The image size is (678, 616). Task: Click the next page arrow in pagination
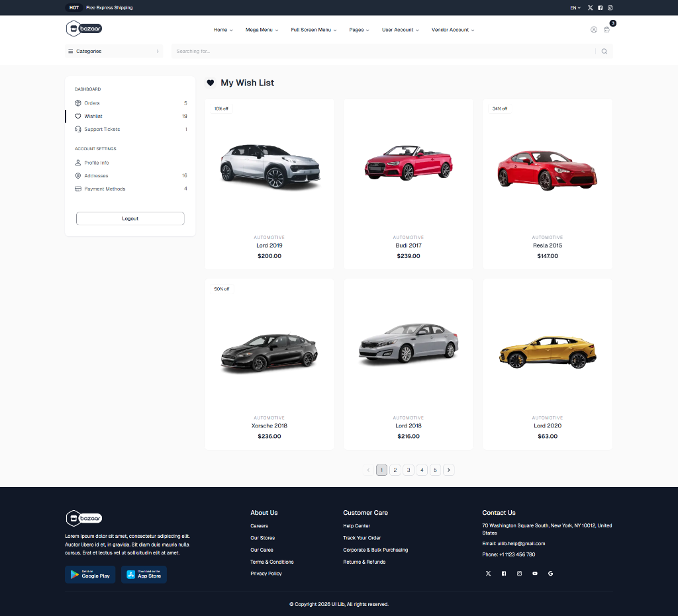(449, 470)
